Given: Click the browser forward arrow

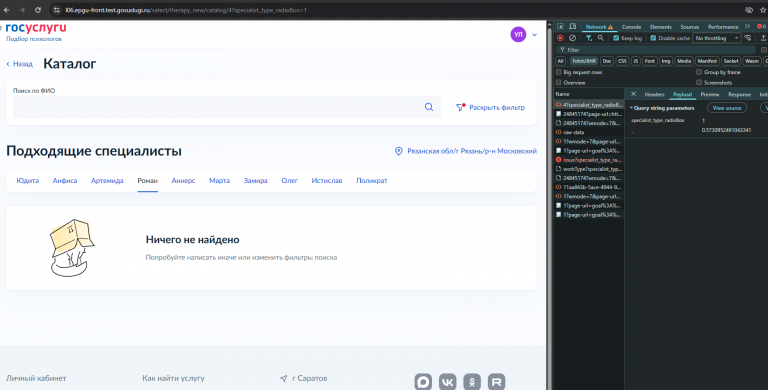Looking at the screenshot, I should point(22,10).
